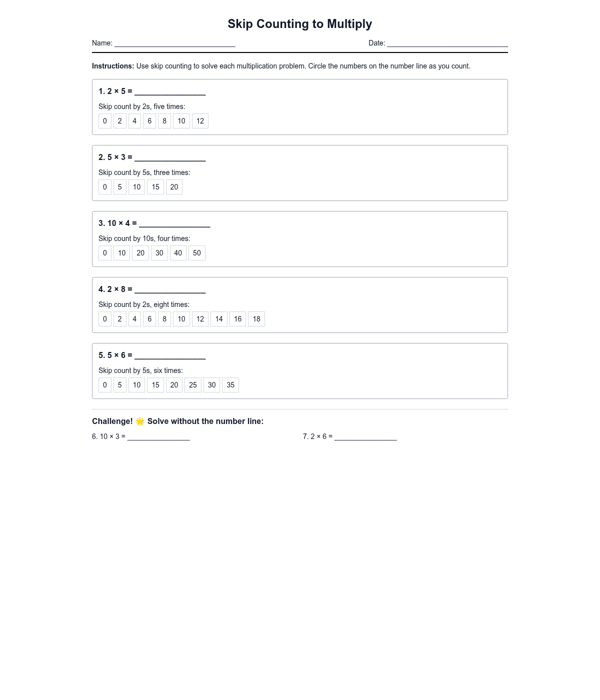Select number 40 in problem 3's number line
The width and height of the screenshot is (600, 700).
[x=178, y=253]
